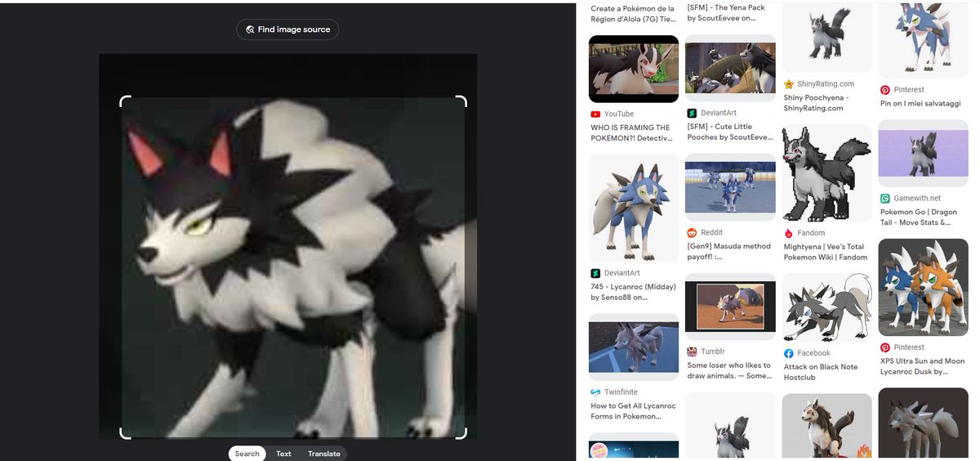Open the 745 Lycanroc Midday thumbnail

tap(634, 208)
